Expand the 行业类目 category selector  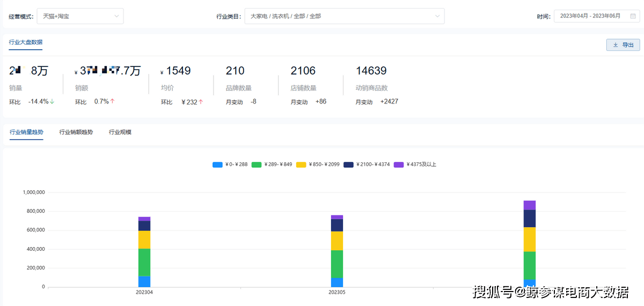[x=345, y=16]
